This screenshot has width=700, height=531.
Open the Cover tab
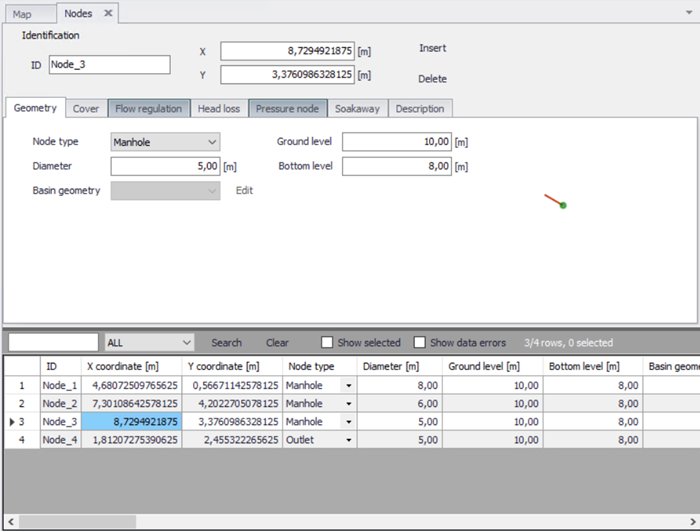pos(86,109)
